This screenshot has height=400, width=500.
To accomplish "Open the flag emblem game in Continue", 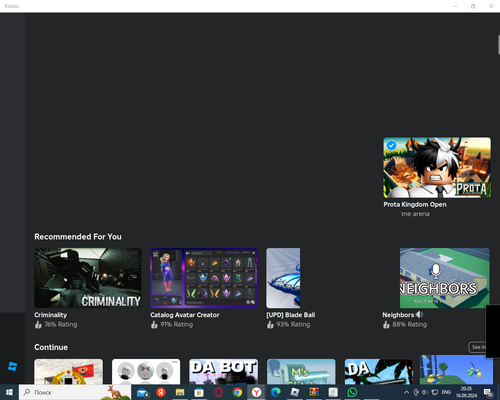I will [x=69, y=371].
